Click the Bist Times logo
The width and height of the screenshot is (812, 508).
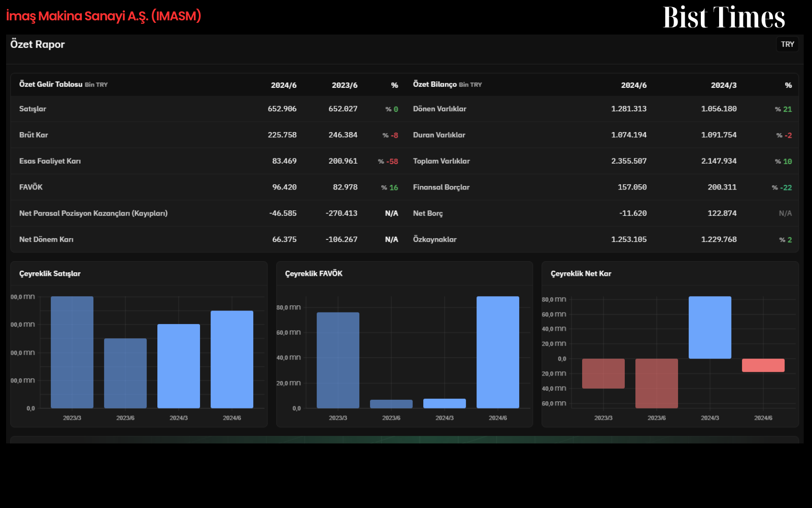tap(724, 17)
